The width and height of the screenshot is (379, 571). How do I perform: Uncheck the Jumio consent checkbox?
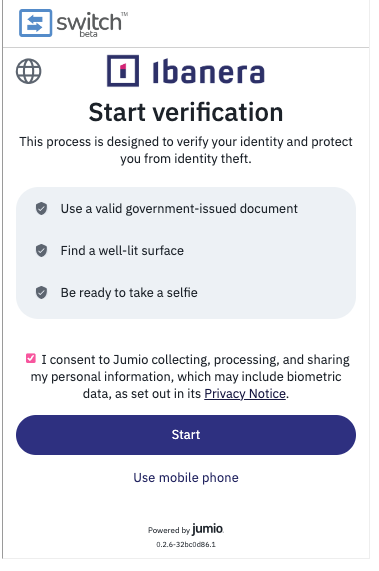pyautogui.click(x=31, y=358)
